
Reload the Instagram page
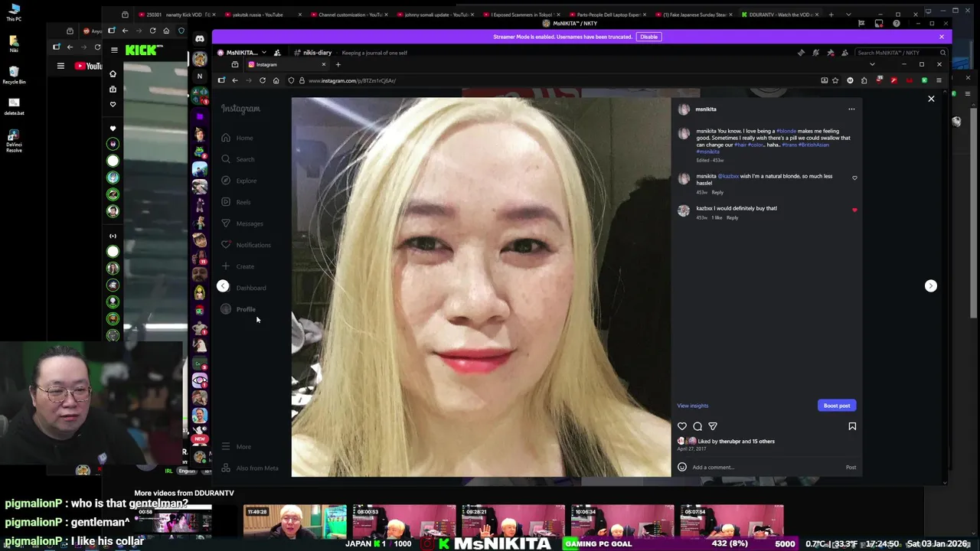click(x=263, y=80)
